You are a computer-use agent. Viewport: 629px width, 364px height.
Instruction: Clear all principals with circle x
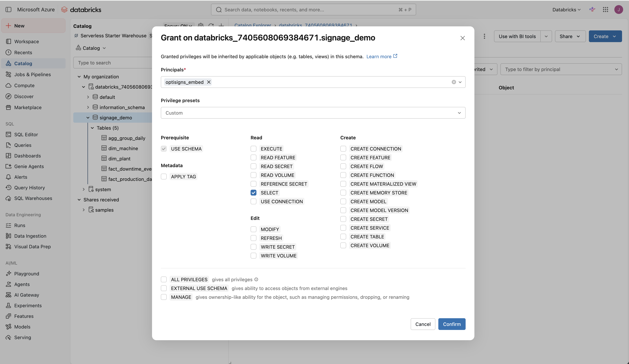click(x=454, y=82)
